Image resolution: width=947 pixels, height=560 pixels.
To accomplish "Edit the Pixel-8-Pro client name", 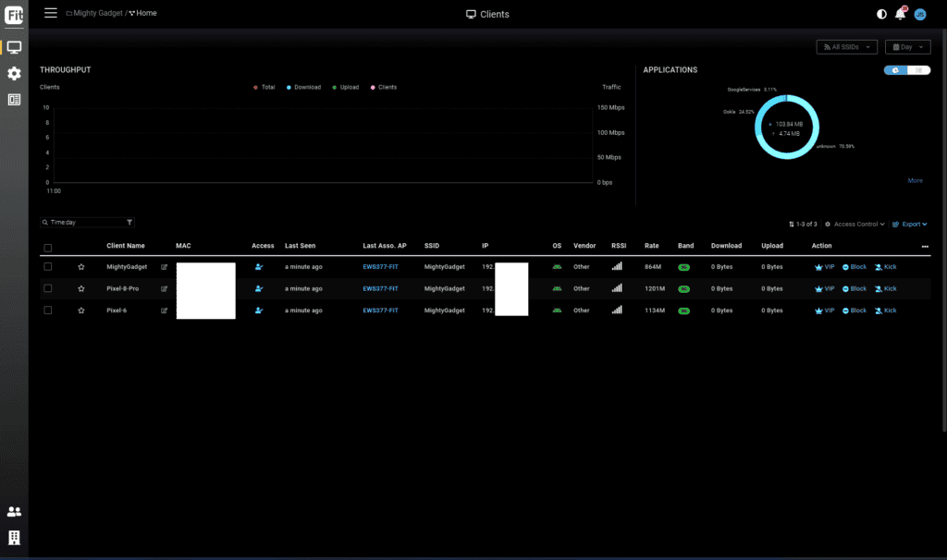I will tap(165, 288).
